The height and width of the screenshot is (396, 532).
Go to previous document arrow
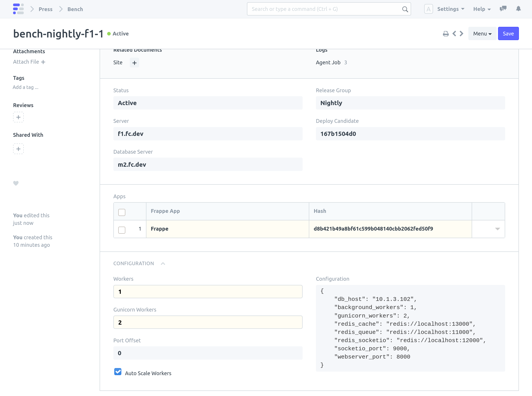tap(454, 33)
